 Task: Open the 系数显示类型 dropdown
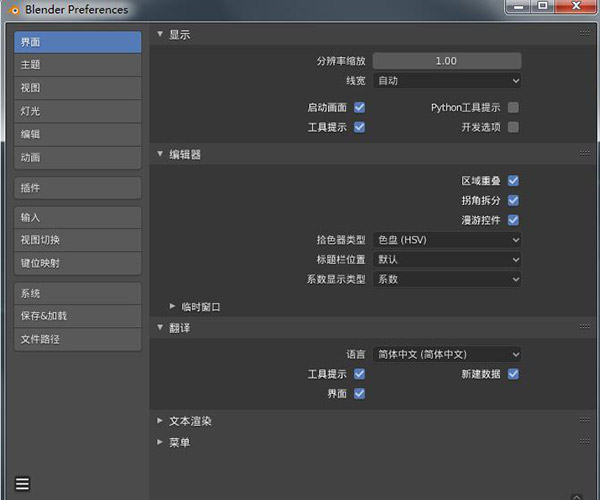[447, 279]
